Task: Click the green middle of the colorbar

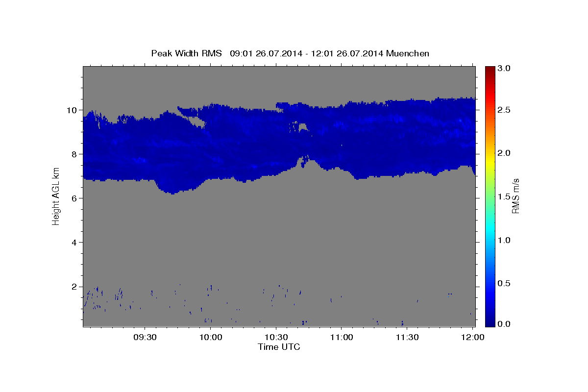Action: coord(490,196)
